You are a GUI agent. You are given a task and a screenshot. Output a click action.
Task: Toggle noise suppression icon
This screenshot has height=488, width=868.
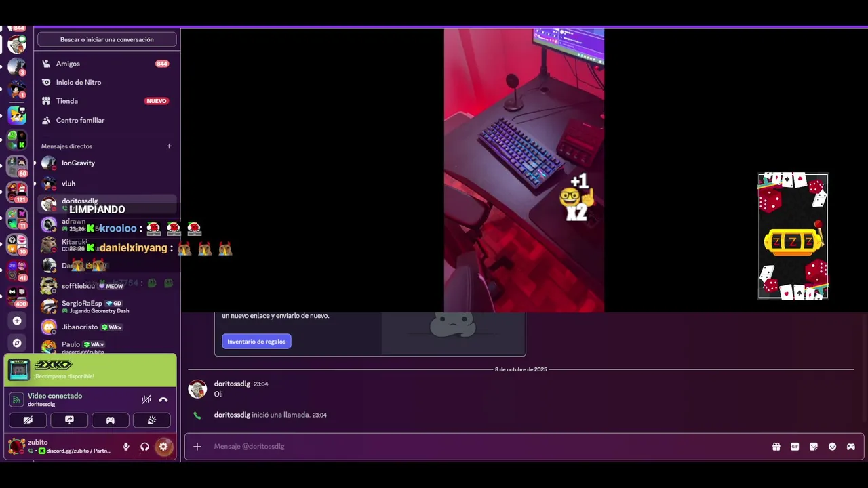(146, 399)
